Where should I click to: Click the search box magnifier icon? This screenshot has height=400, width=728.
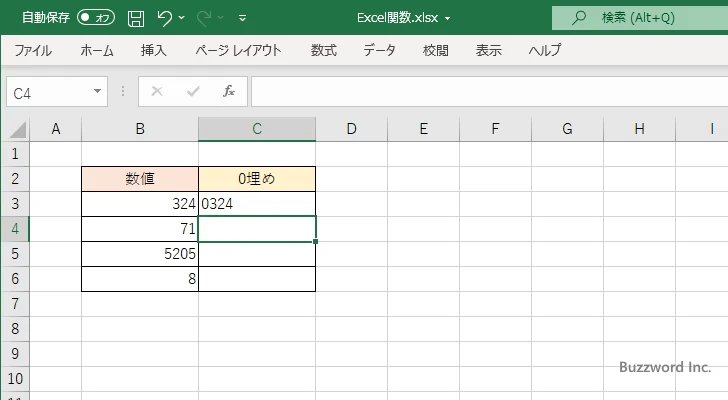click(x=578, y=18)
